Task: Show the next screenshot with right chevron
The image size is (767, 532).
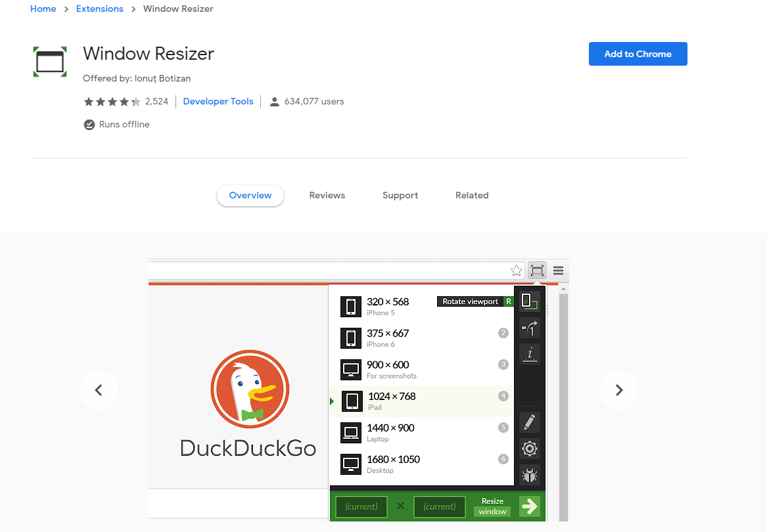Action: (618, 390)
